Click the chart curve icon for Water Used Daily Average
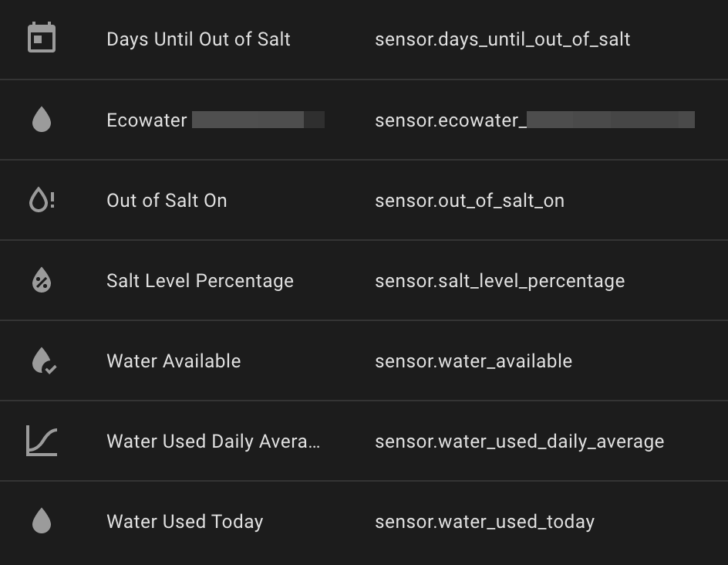 click(42, 441)
